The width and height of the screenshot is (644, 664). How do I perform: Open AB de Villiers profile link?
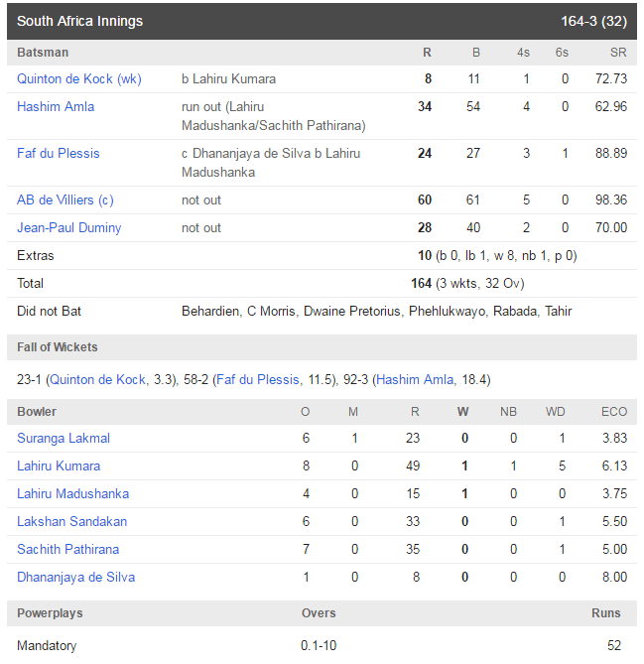tap(65, 199)
